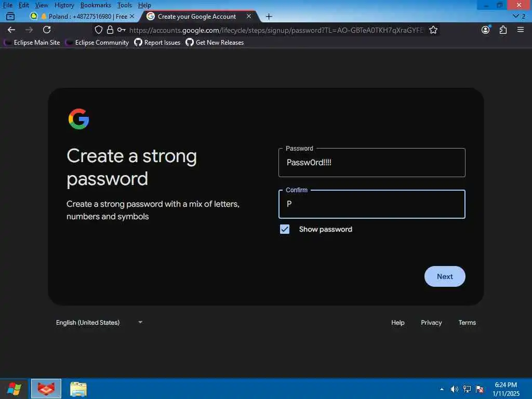The width and height of the screenshot is (532, 399).
Task: Open the Tools menu
Action: (x=124, y=5)
